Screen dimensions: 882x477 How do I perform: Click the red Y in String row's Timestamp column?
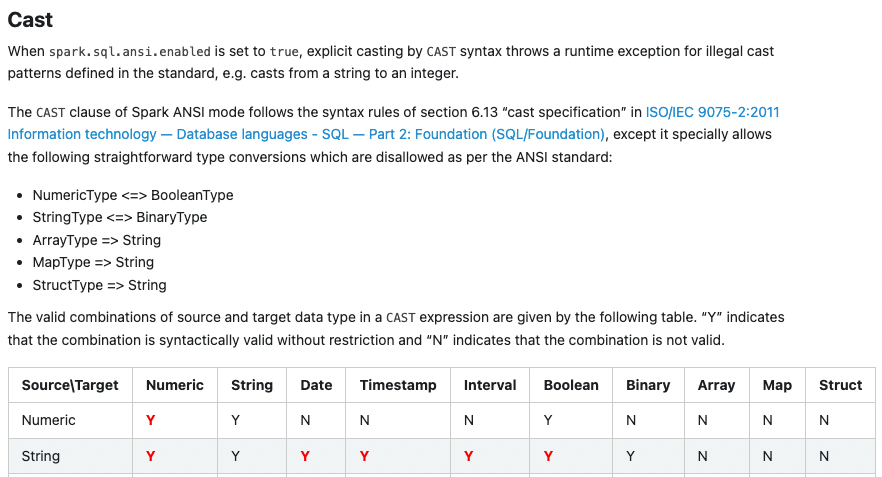[364, 456]
